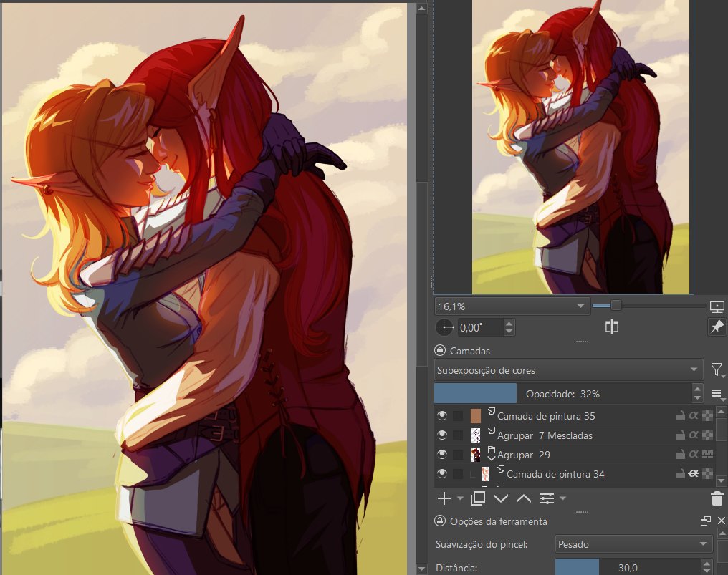The width and height of the screenshot is (728, 575).
Task: Duplicate the selected layer
Action: click(478, 498)
